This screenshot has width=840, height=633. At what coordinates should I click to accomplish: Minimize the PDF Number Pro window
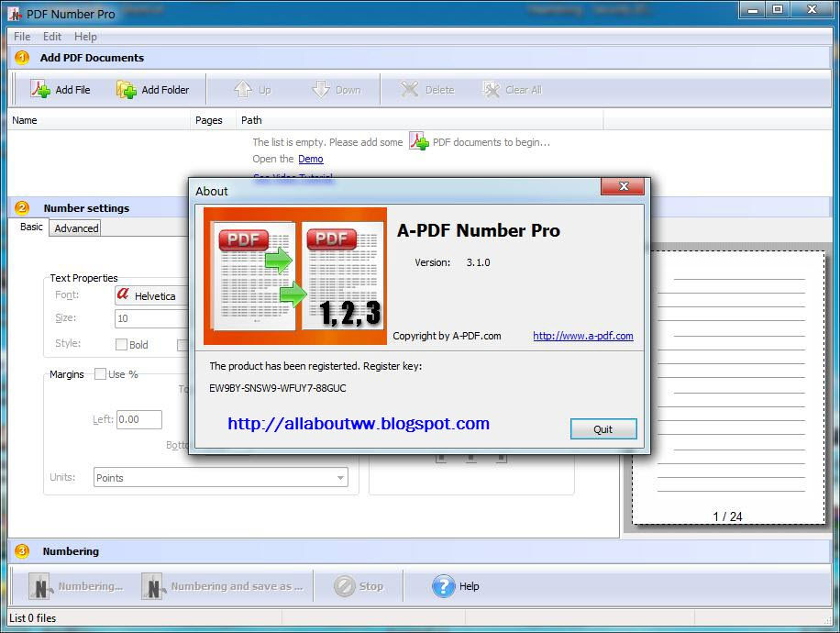pyautogui.click(x=753, y=9)
